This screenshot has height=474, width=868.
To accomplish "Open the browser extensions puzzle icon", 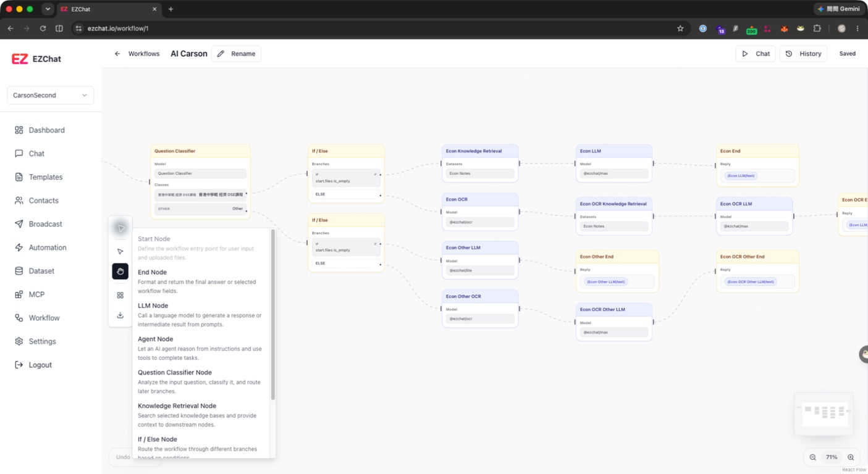I will [x=817, y=28].
